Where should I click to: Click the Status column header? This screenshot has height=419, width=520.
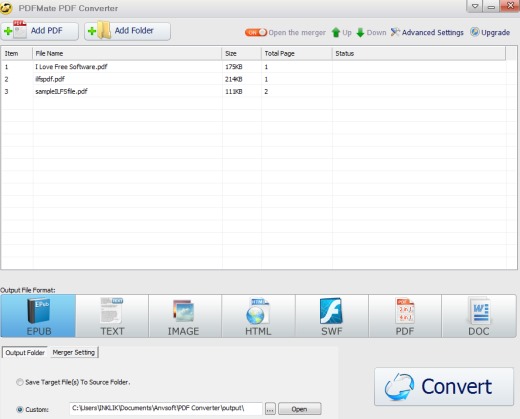(419, 53)
